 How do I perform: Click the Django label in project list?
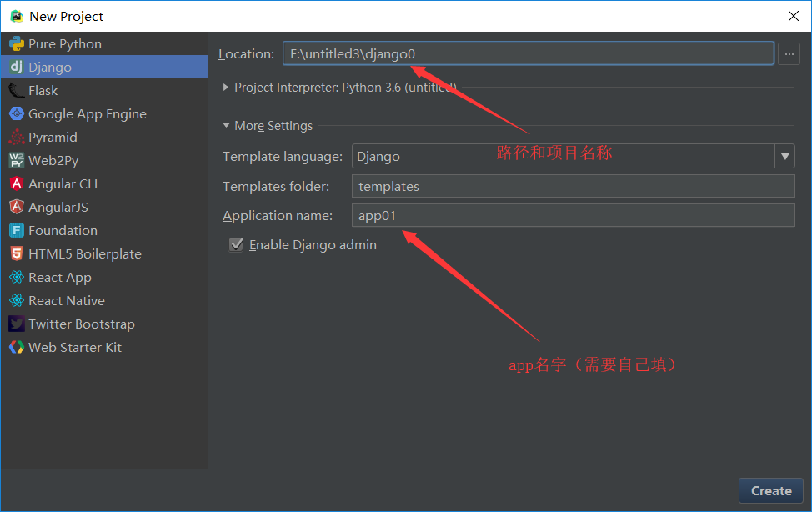(x=50, y=68)
